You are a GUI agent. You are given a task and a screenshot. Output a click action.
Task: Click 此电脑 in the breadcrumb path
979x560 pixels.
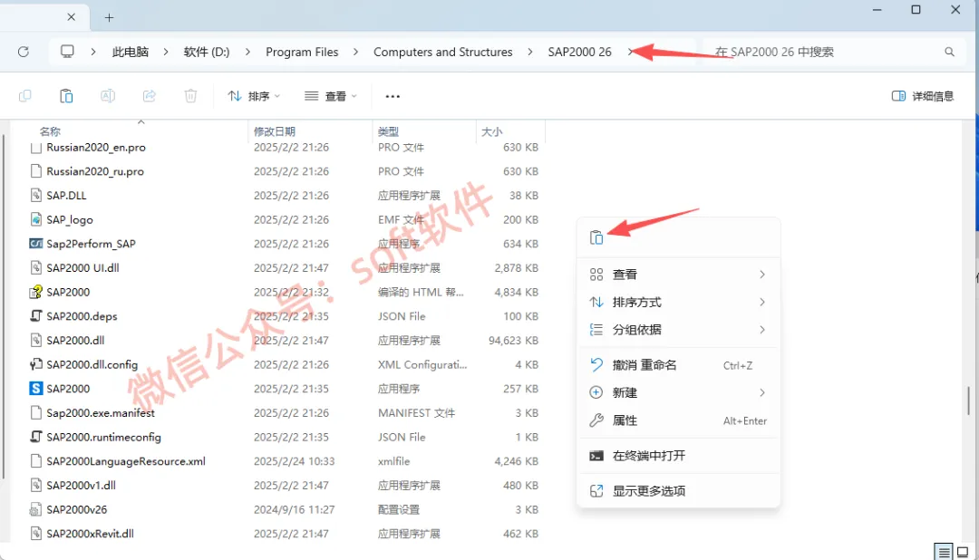pos(130,52)
